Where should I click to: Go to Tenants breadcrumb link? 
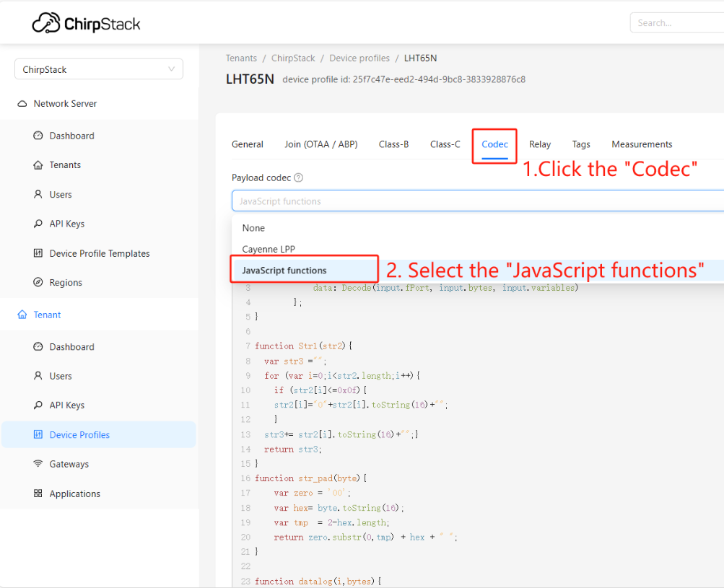click(x=241, y=58)
